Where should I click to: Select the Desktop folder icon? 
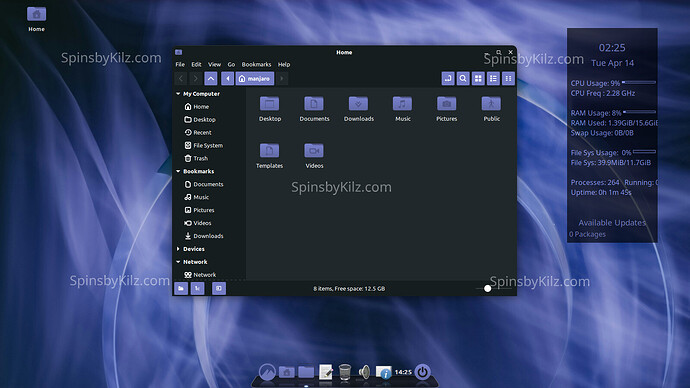269,104
